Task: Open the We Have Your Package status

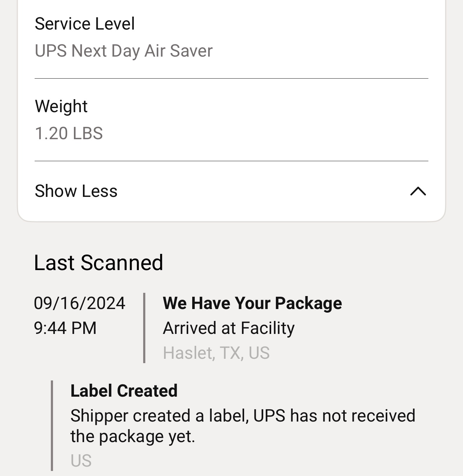Action: [252, 303]
